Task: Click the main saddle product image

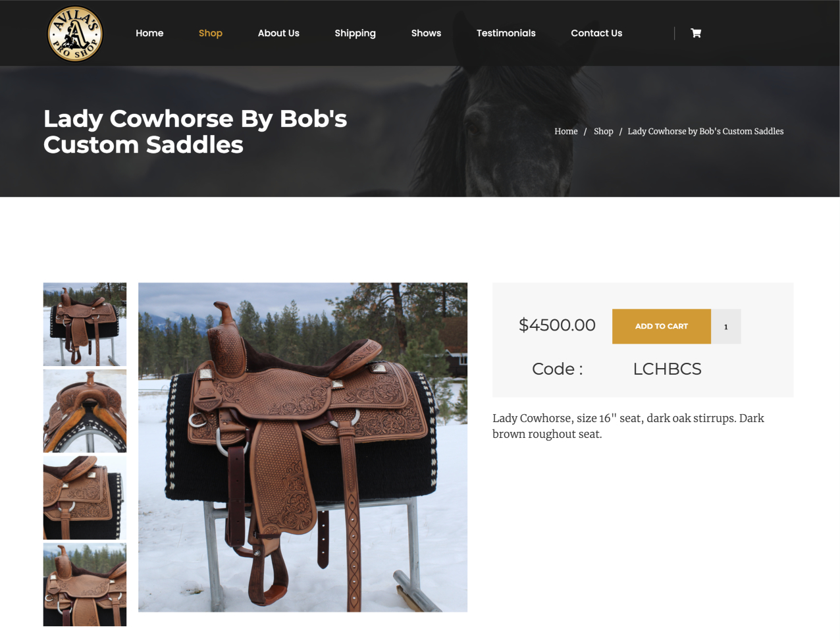Action: [x=303, y=448]
